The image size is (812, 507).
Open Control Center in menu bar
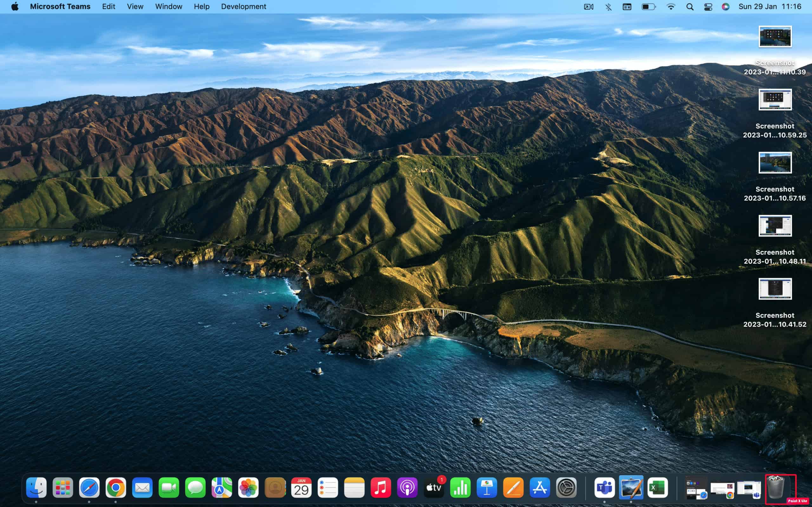coord(708,7)
